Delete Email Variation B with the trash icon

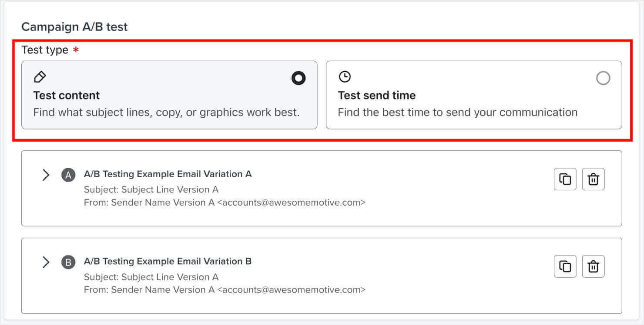(x=594, y=266)
